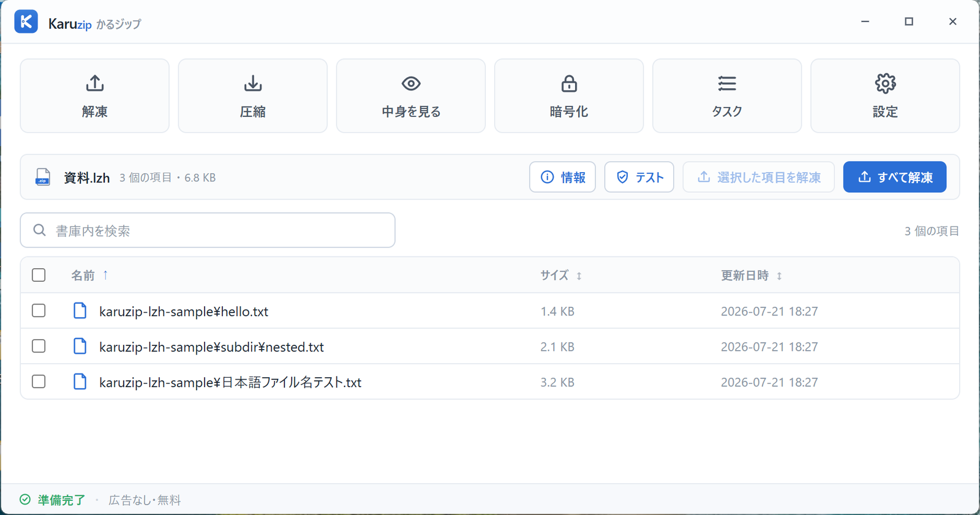
Task: Click the 日本語ファイル名テスト.txt row's date cell
Action: coord(769,382)
